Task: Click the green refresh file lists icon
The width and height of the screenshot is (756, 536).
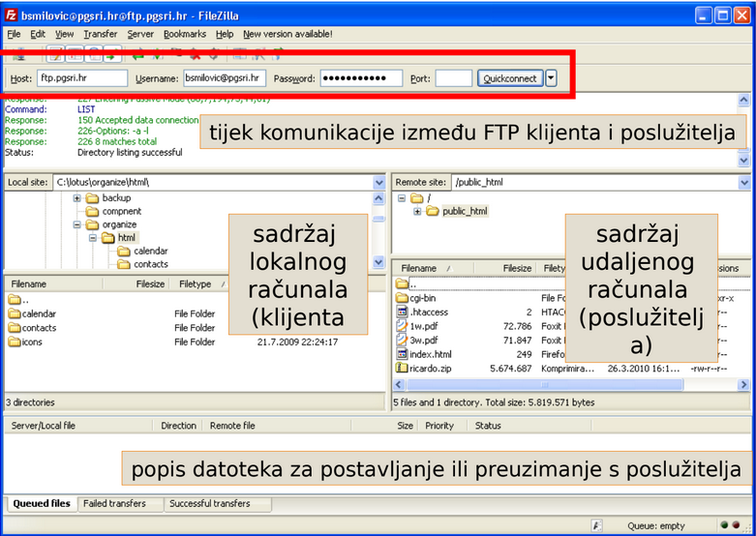Action: [138, 55]
